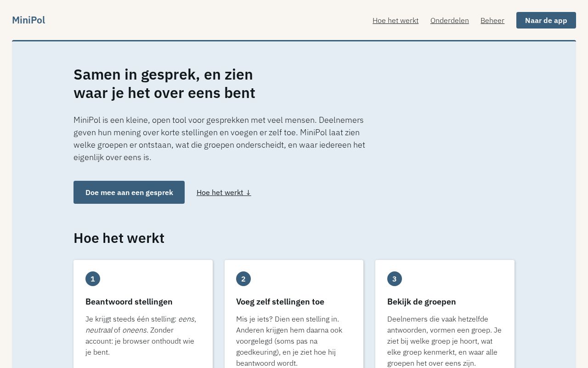Click the 'Hoe het werkt' section heading
The width and height of the screenshot is (588, 368).
click(119, 238)
